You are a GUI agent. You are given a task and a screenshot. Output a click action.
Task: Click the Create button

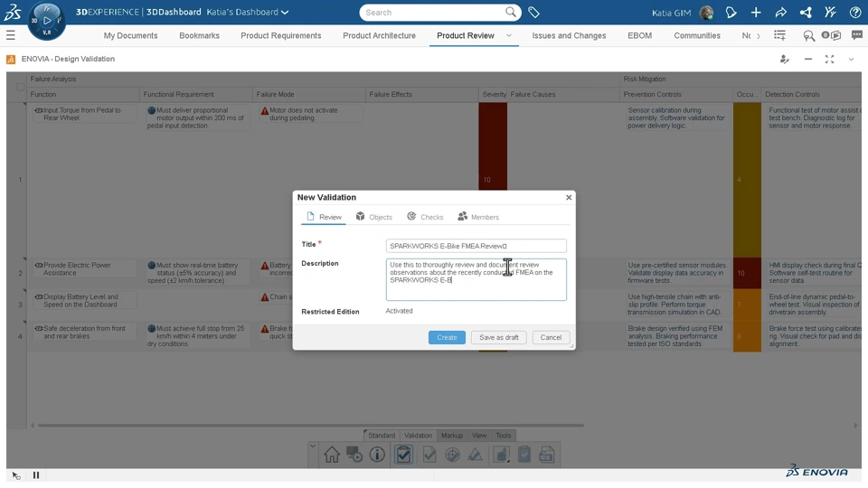tap(447, 337)
